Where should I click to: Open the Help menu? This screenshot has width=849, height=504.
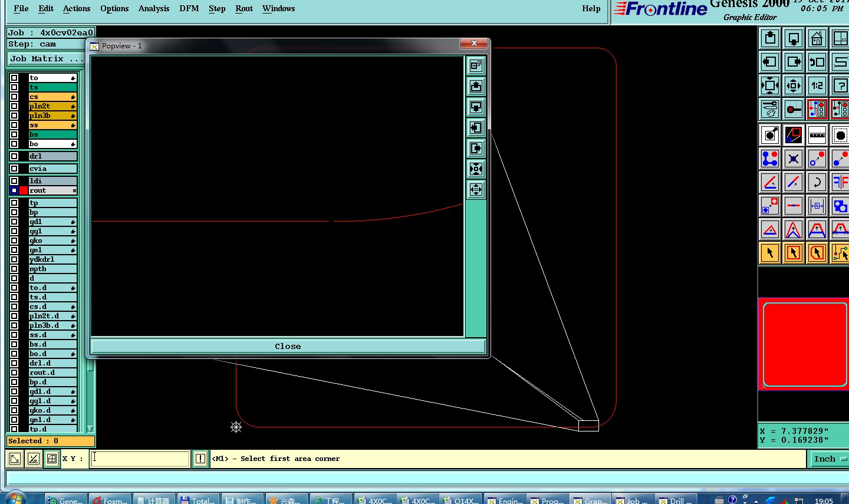pyautogui.click(x=591, y=8)
